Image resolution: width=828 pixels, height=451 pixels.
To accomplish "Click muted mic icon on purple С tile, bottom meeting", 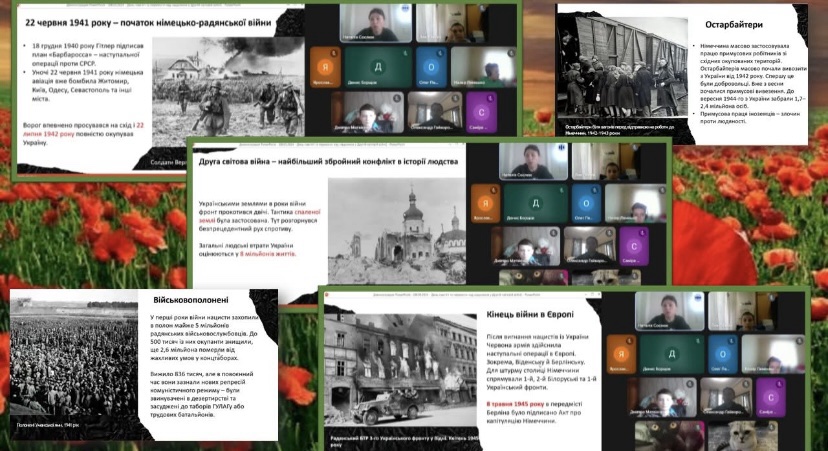I will coord(779,384).
